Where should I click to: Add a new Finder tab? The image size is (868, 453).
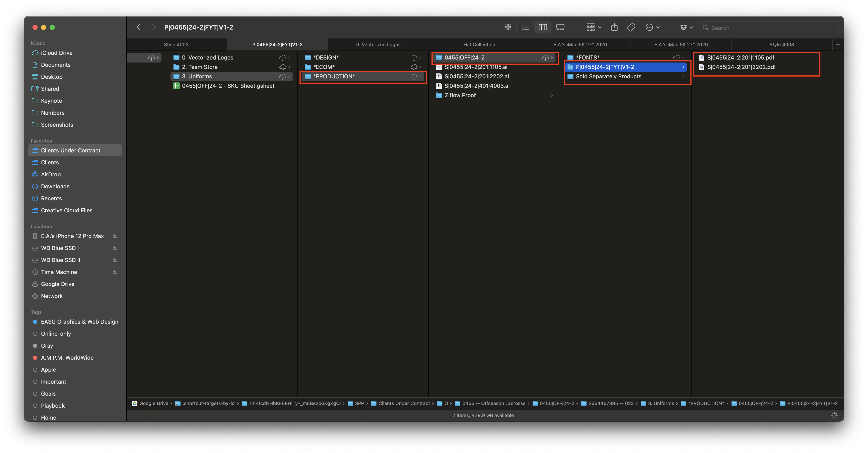click(x=838, y=45)
